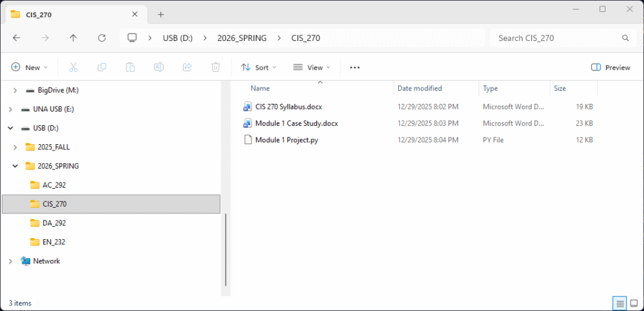The height and width of the screenshot is (311, 644).
Task: Open See more options ellipsis menu
Action: [355, 67]
